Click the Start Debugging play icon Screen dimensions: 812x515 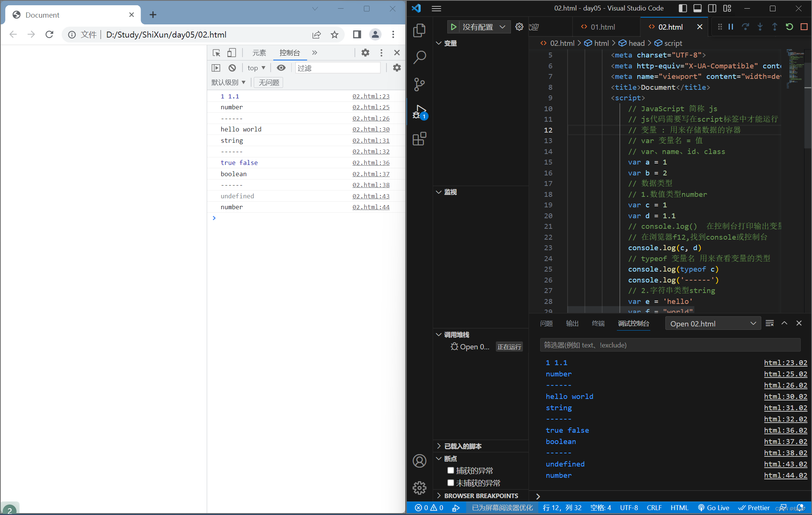coord(453,27)
